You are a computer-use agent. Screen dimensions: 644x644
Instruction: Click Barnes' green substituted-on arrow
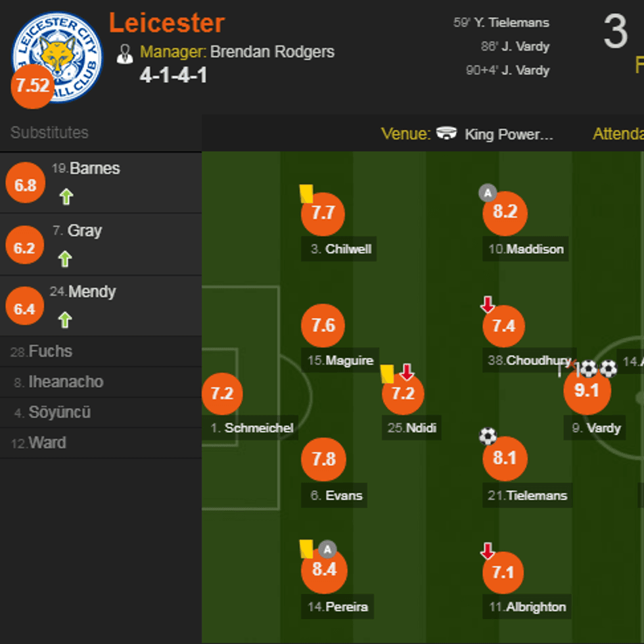pos(66,196)
